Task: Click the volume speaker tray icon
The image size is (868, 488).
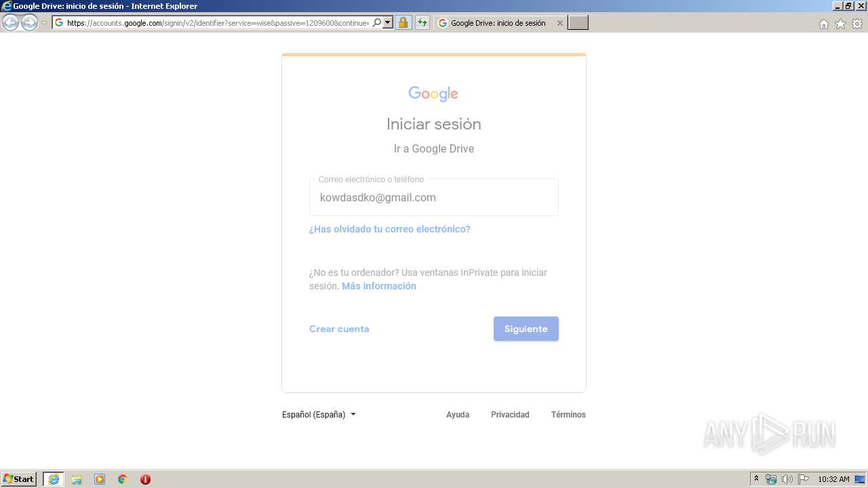Action: pos(787,479)
